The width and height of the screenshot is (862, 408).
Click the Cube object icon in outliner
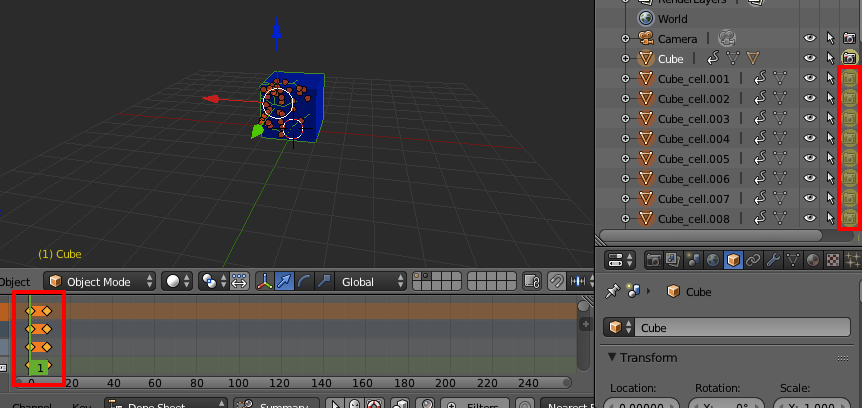[x=646, y=58]
